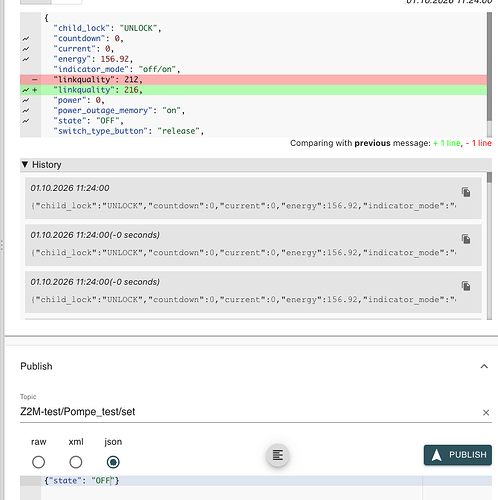Open chart for the current value
The height and width of the screenshot is (500, 498).
tap(26, 49)
